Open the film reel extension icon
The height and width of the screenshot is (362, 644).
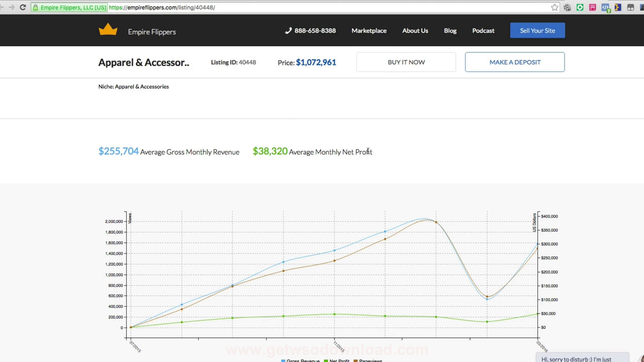tap(567, 8)
